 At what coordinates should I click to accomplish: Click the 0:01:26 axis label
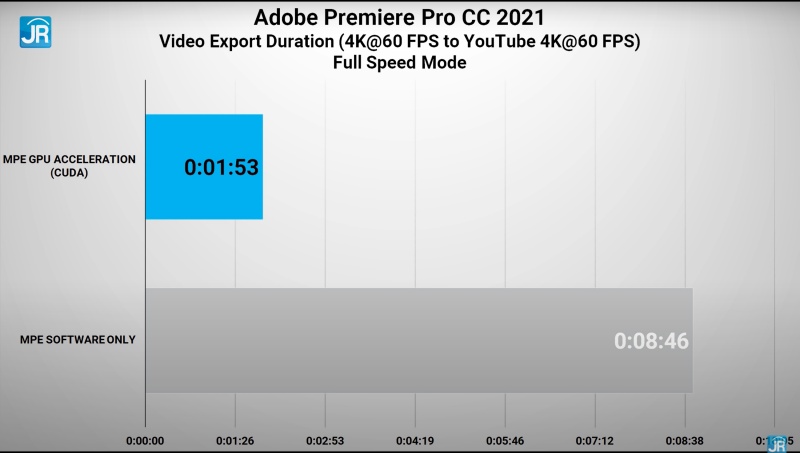235,440
